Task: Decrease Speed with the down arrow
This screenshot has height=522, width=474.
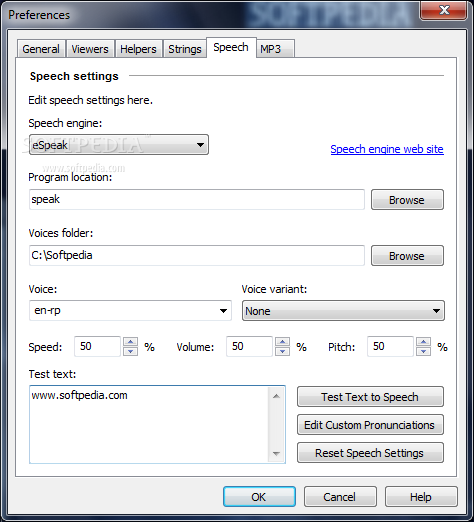Action: [x=130, y=351]
